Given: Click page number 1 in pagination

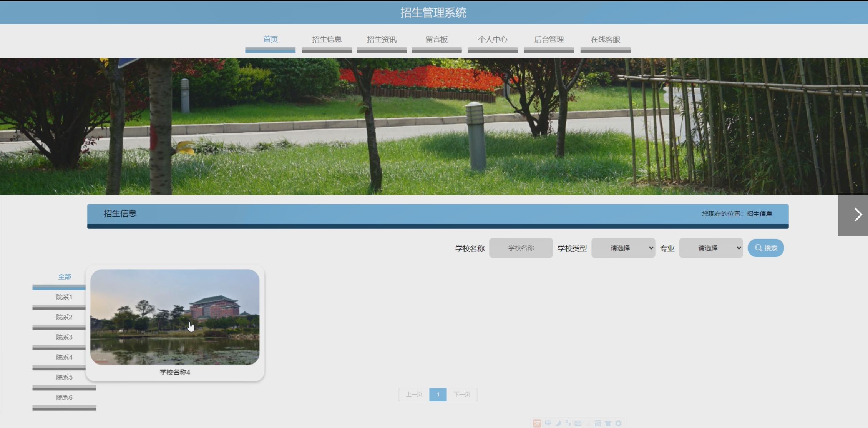Looking at the screenshot, I should click(438, 395).
